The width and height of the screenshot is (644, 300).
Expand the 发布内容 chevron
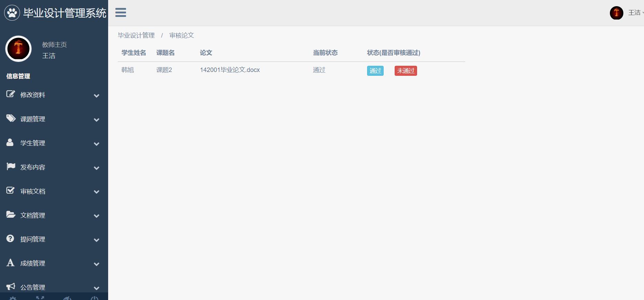(97, 168)
